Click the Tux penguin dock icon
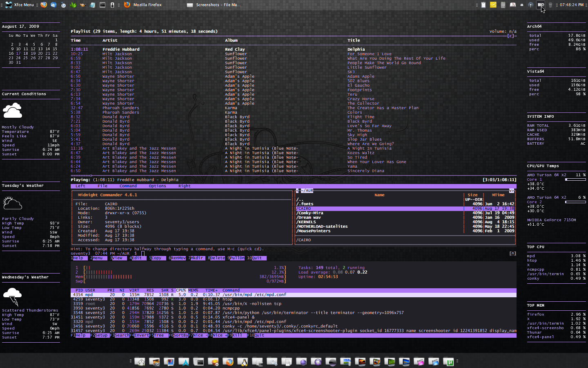Image resolution: width=588 pixels, height=368 pixels. click(x=243, y=361)
